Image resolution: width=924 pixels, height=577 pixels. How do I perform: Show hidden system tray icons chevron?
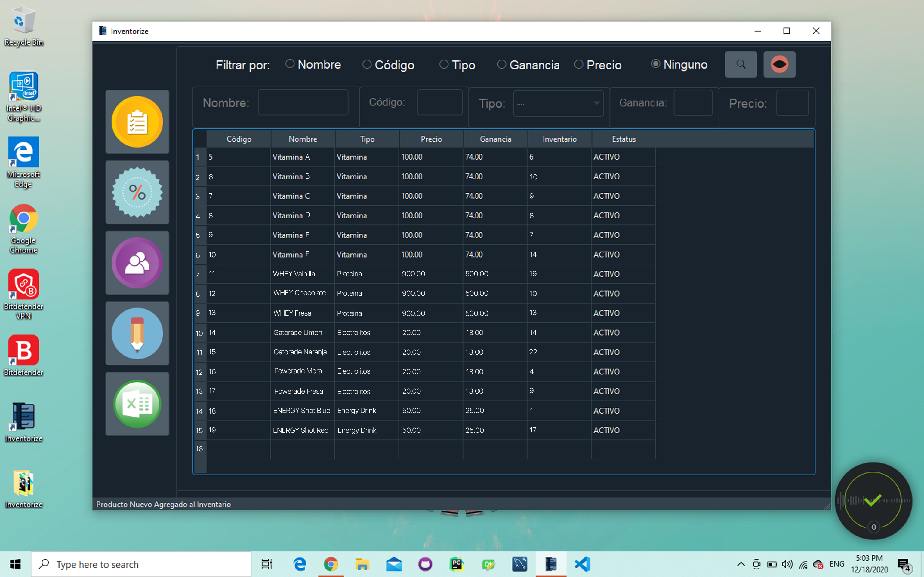(741, 564)
